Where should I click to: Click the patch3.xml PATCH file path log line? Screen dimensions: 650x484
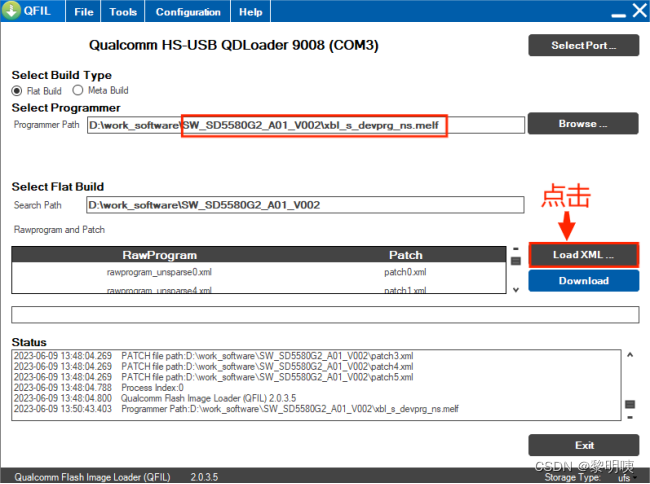point(213,356)
